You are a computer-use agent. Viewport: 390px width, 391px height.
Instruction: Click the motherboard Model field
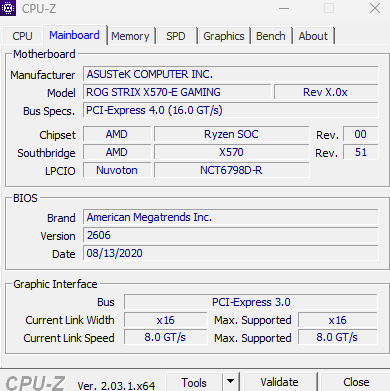(x=177, y=92)
